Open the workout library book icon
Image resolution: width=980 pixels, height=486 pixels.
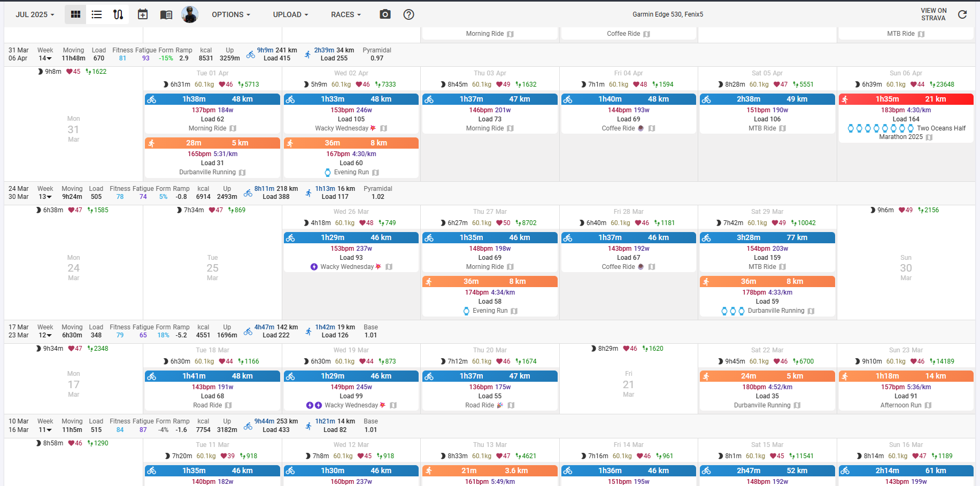coord(166,14)
